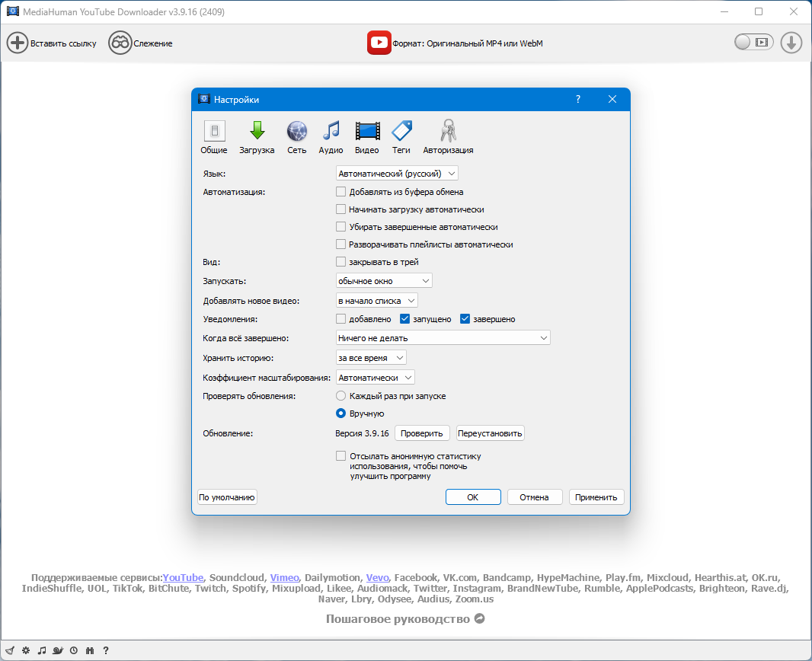Open the Теги tag tab
Image resolution: width=812 pixels, height=661 pixels.
(x=401, y=130)
